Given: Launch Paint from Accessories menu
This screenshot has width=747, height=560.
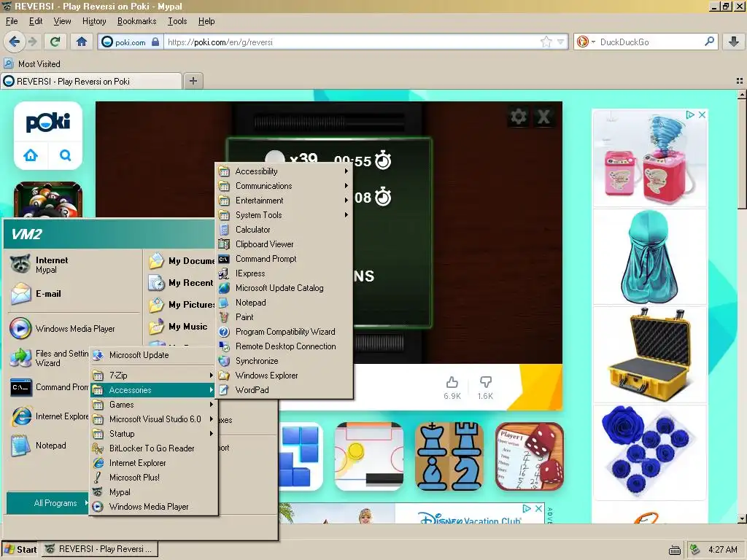Looking at the screenshot, I should (285, 317).
